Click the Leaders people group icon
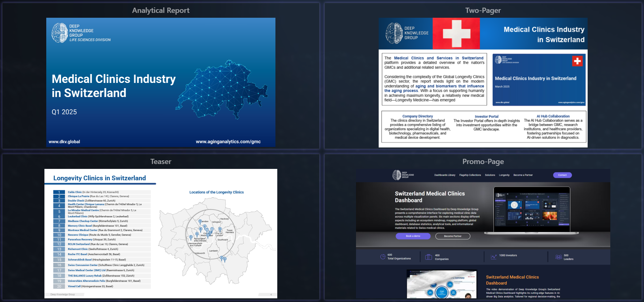The width and height of the screenshot is (644, 302). (x=559, y=257)
